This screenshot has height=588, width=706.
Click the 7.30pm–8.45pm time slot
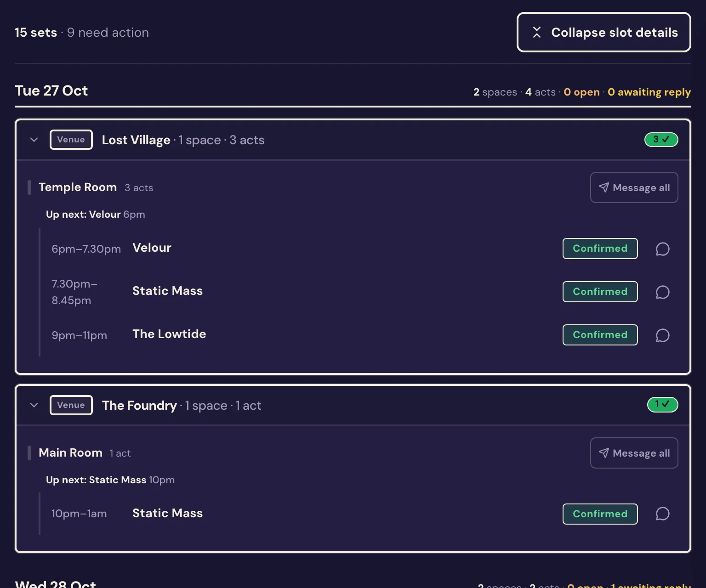(x=74, y=292)
